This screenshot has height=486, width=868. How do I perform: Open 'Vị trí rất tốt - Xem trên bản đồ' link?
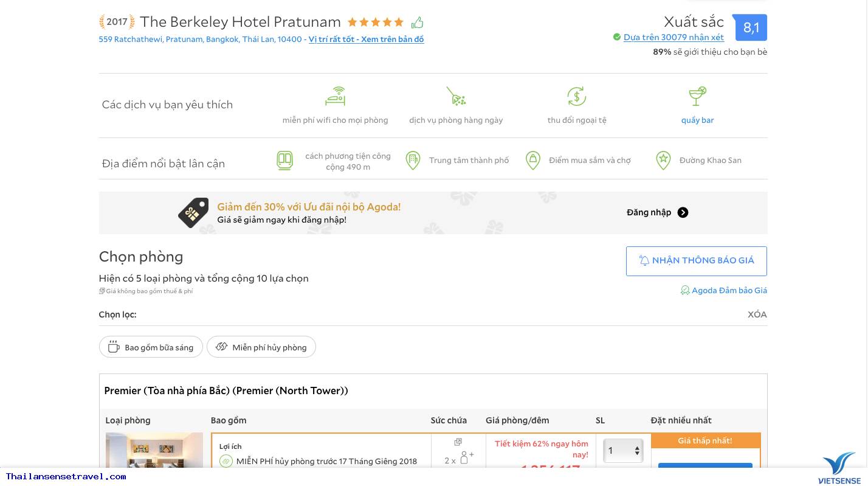click(366, 40)
